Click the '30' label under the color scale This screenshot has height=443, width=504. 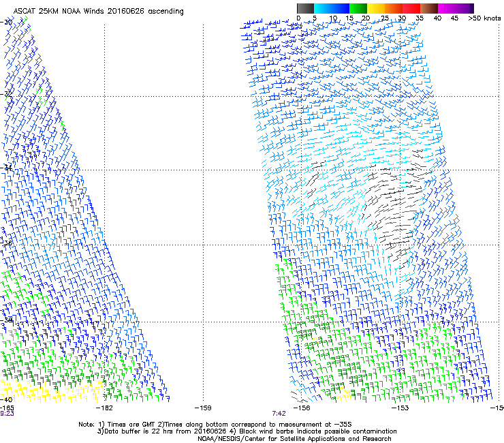point(402,18)
